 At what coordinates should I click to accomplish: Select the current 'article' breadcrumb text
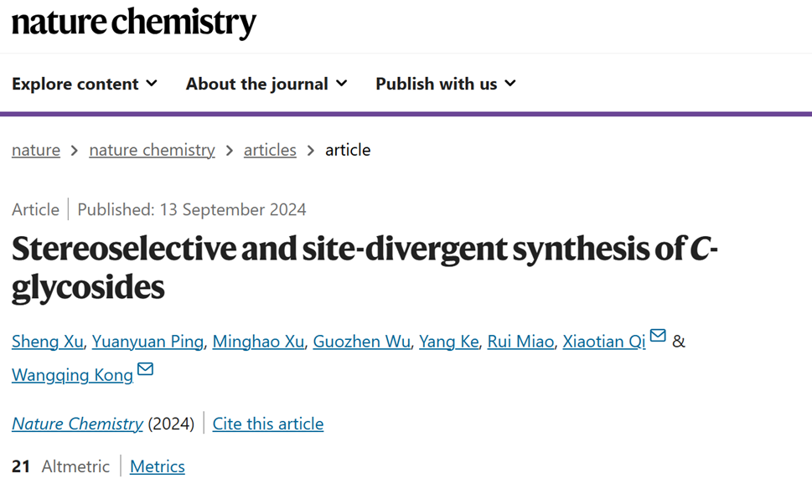pos(348,150)
